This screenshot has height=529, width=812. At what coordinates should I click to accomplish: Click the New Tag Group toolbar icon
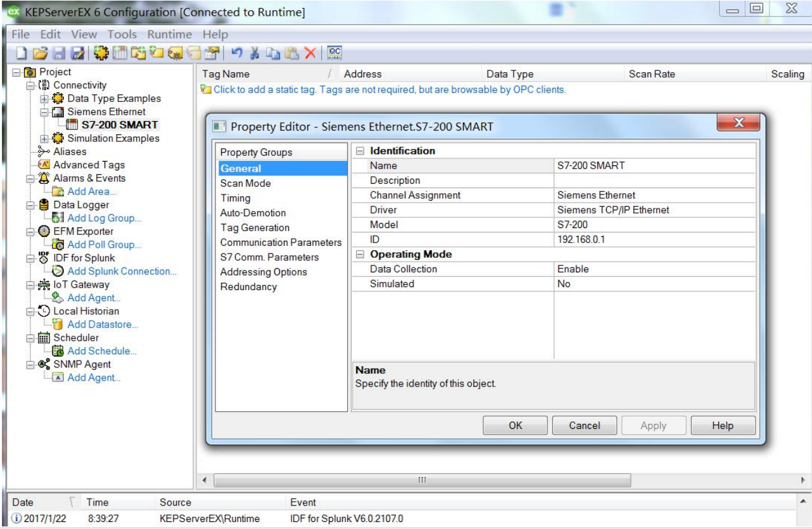point(138,53)
